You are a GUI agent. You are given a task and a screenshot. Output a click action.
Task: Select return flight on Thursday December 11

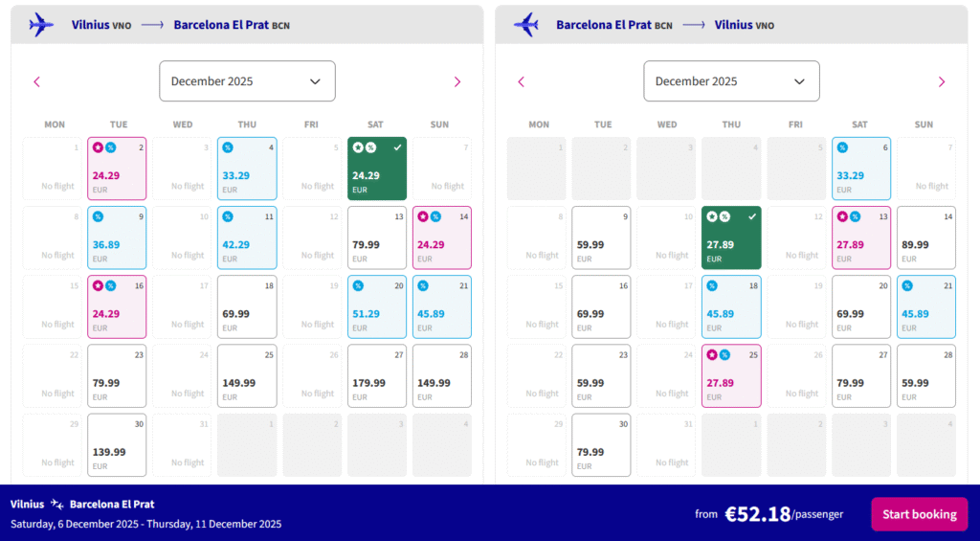point(731,238)
